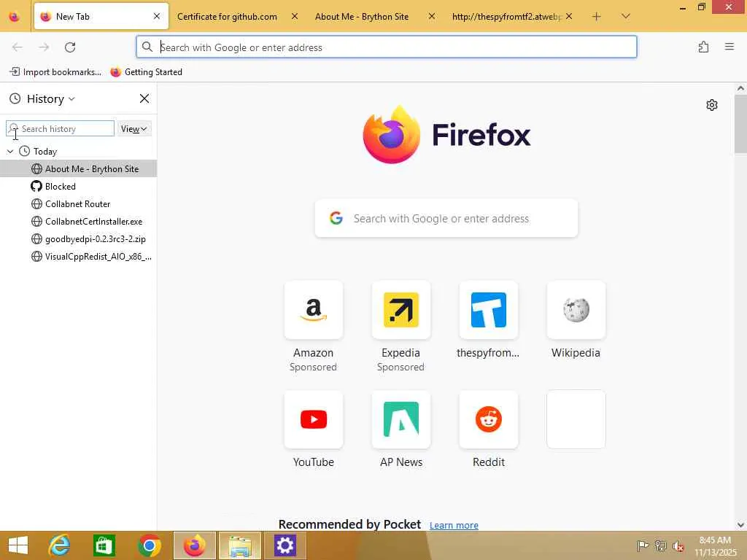This screenshot has height=560, width=747.
Task: Focus the address bar
Action: (387, 47)
